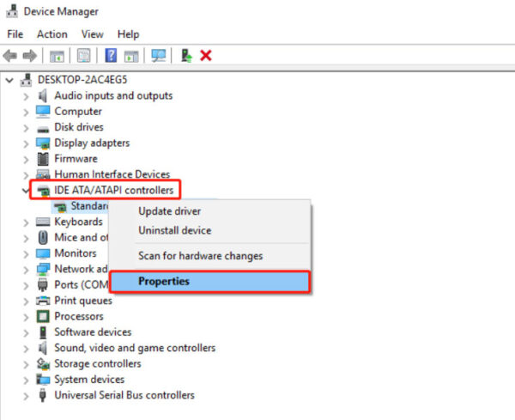Click the red X Uninstall device icon
The image size is (515, 420).
click(206, 56)
